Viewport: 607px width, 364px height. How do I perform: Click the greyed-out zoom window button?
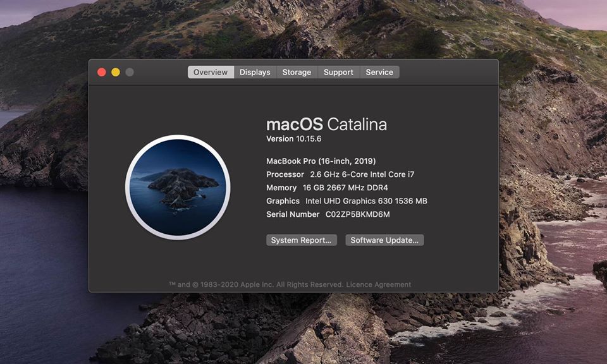130,72
